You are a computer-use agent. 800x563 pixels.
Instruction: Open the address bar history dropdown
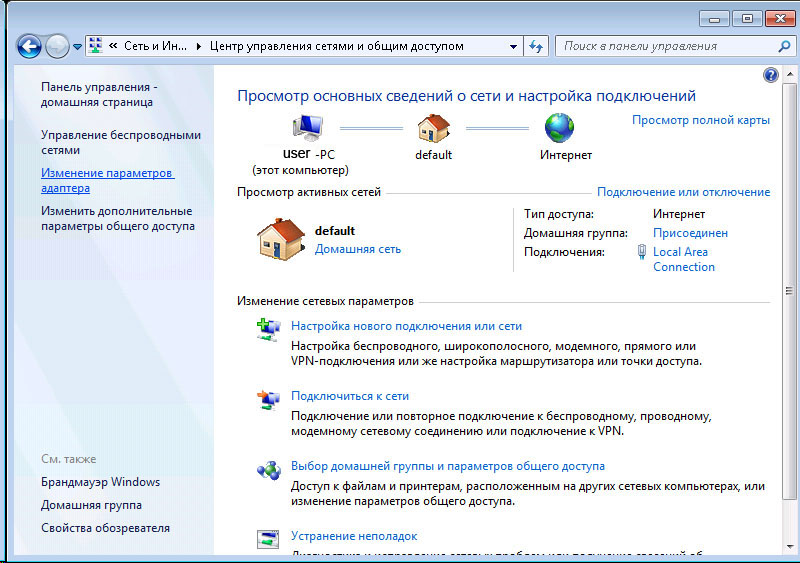point(513,46)
